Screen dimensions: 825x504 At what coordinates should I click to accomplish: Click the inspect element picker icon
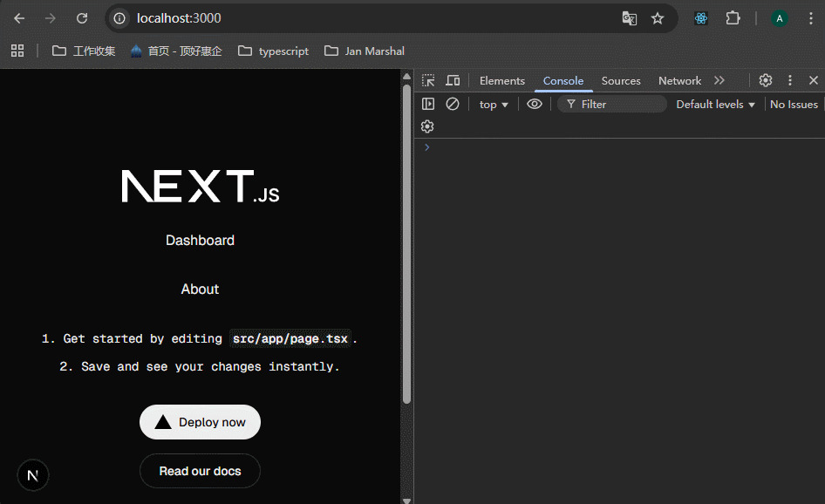pyautogui.click(x=428, y=80)
